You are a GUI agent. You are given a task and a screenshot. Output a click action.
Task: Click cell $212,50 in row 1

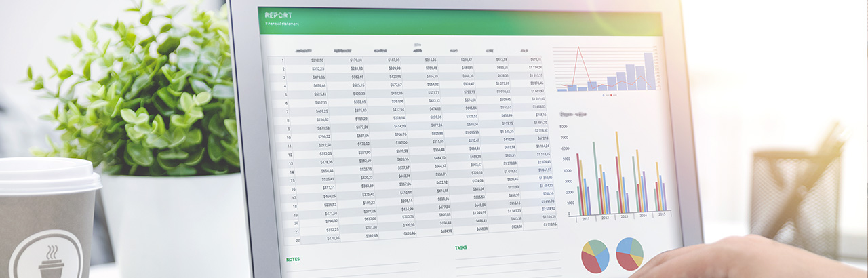point(317,60)
